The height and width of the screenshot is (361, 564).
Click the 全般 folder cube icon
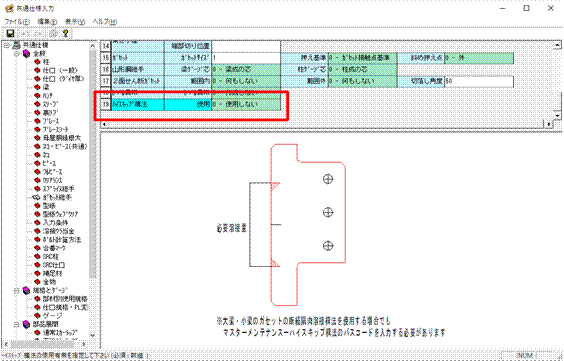[x=26, y=54]
